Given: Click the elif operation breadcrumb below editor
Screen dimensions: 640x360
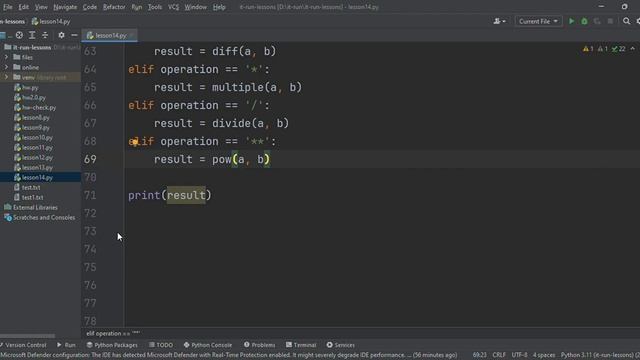Looking at the screenshot, I should tap(113, 333).
